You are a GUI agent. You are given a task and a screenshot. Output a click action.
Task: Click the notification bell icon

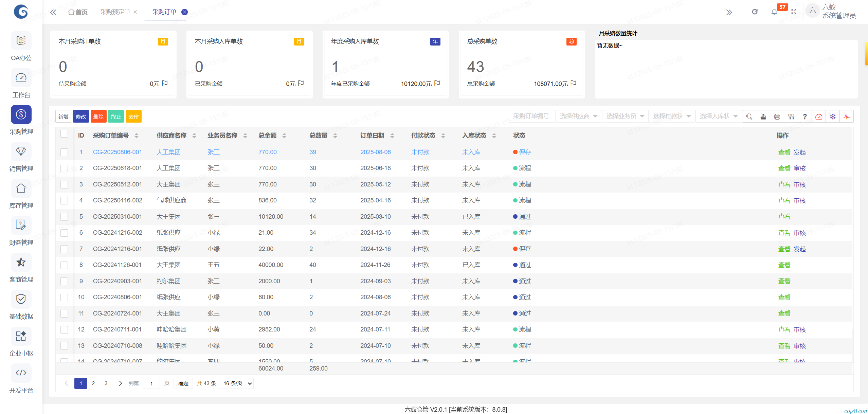pyautogui.click(x=774, y=12)
